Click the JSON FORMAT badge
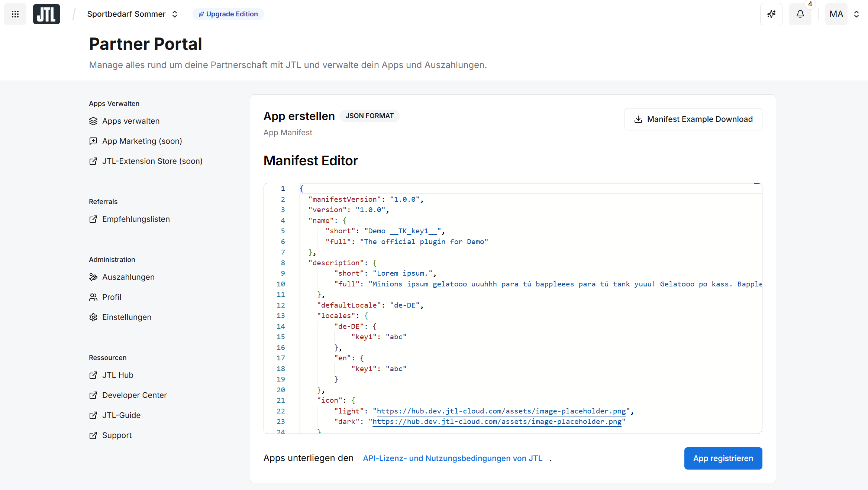The image size is (868, 490). click(x=370, y=116)
